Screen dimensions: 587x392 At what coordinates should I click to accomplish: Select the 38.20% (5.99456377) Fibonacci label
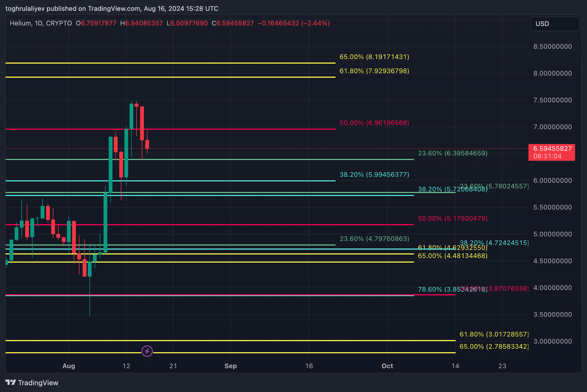[374, 175]
